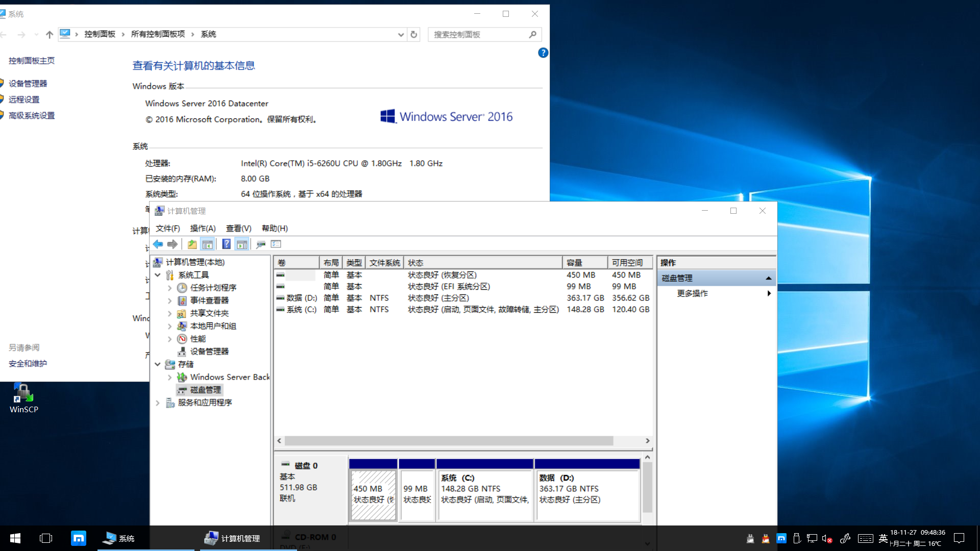Refresh the System window address bar
The height and width of the screenshot is (551, 980).
414,35
